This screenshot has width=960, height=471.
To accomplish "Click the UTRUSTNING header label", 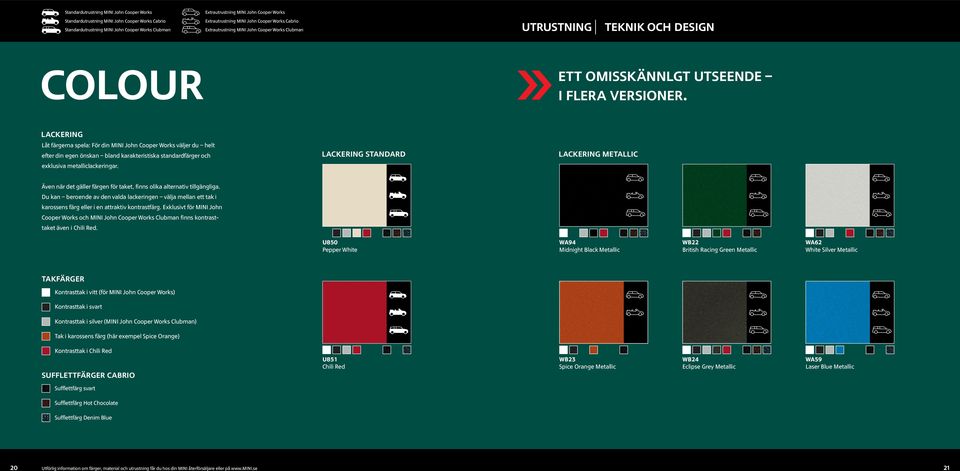I will (x=557, y=28).
